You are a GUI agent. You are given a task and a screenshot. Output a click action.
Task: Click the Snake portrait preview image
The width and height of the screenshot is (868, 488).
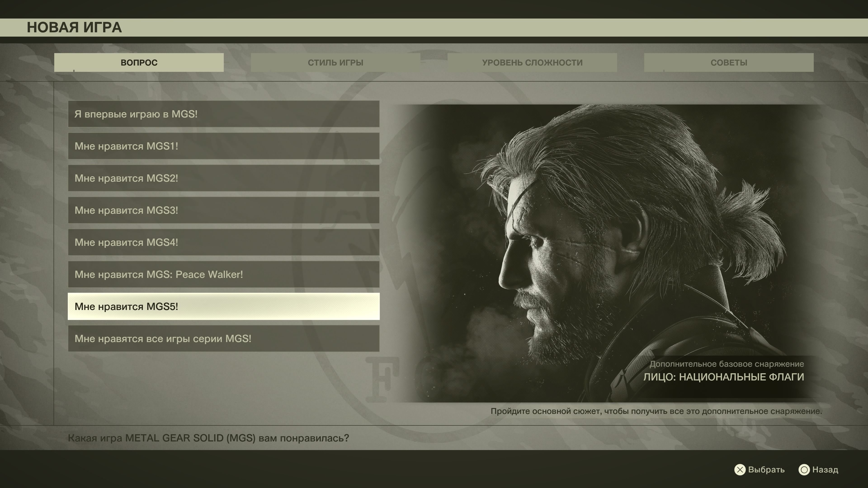click(608, 253)
